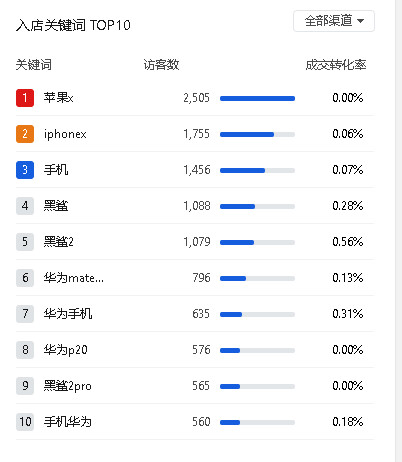402x462 pixels.
Task: Click the red rank 1 badge
Action: point(25,98)
